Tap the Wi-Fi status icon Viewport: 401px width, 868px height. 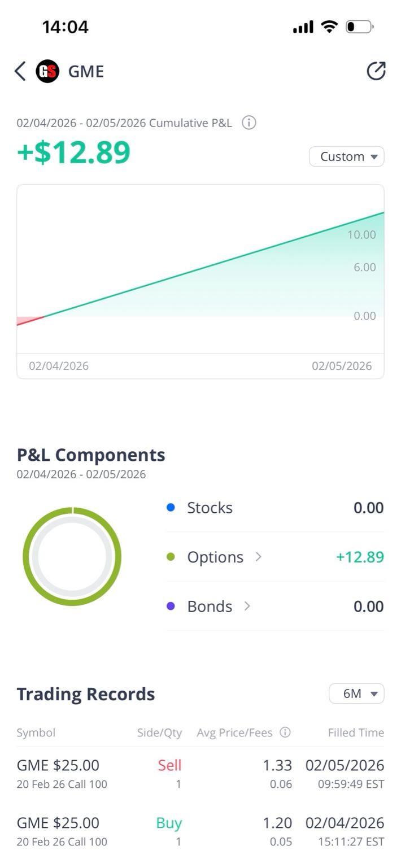click(x=329, y=27)
